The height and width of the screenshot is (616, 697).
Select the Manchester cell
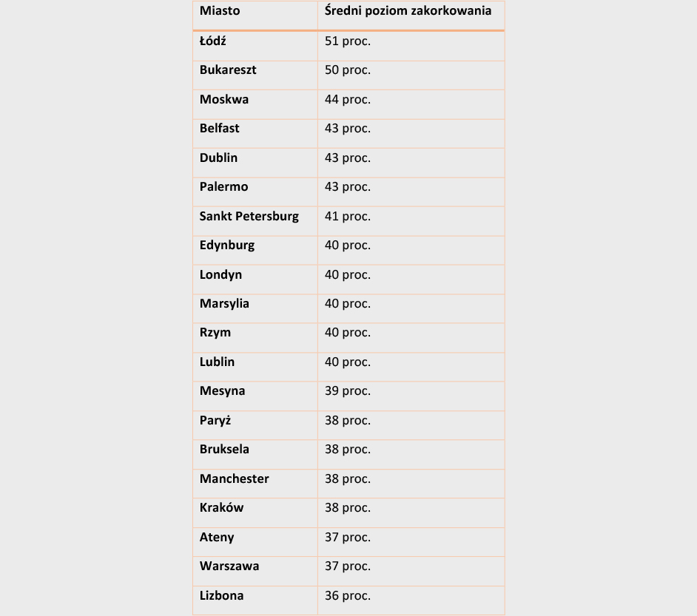pyautogui.click(x=234, y=478)
